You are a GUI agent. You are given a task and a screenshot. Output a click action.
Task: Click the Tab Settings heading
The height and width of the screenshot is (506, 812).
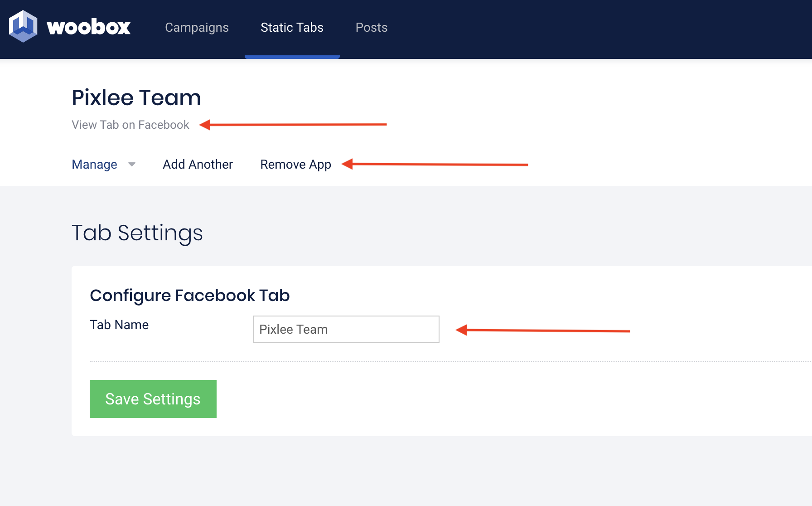click(x=137, y=233)
